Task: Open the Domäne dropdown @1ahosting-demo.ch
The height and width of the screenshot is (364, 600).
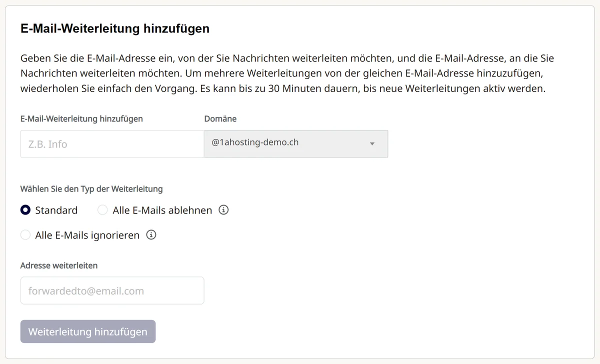Action: (x=296, y=144)
